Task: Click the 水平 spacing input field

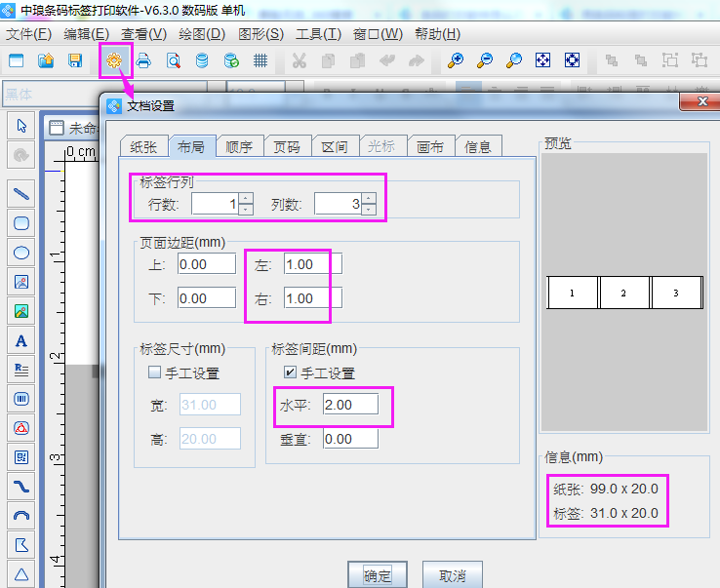Action: pos(350,404)
